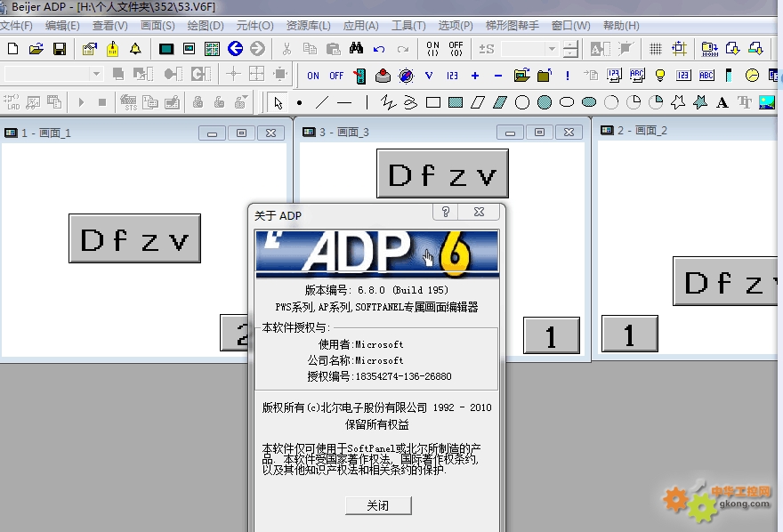Click the blue plus increment icon

475,76
